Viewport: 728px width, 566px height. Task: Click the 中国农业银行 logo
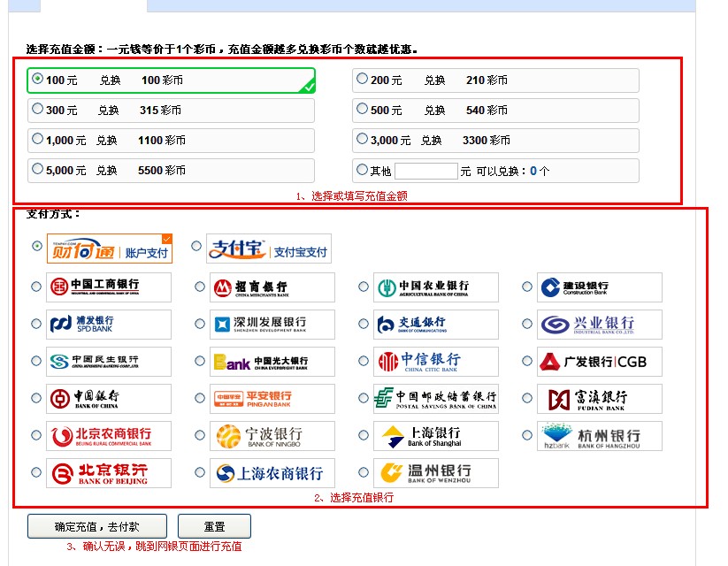[436, 287]
